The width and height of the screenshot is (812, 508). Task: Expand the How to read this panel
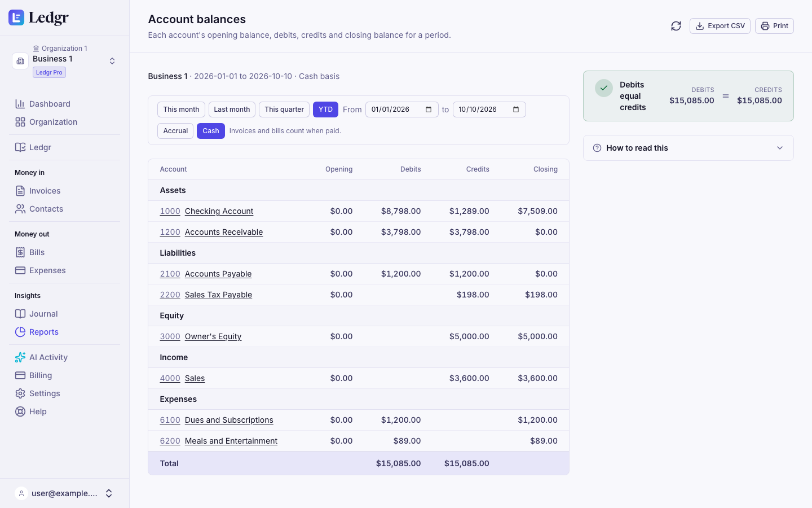(689, 148)
